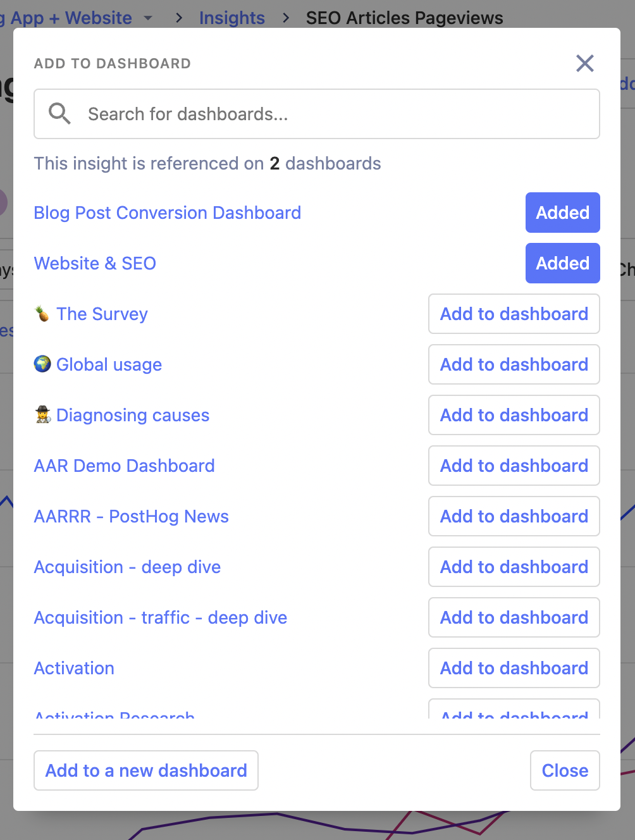
Task: Click the X icon to dismiss the modal
Action: (584, 63)
